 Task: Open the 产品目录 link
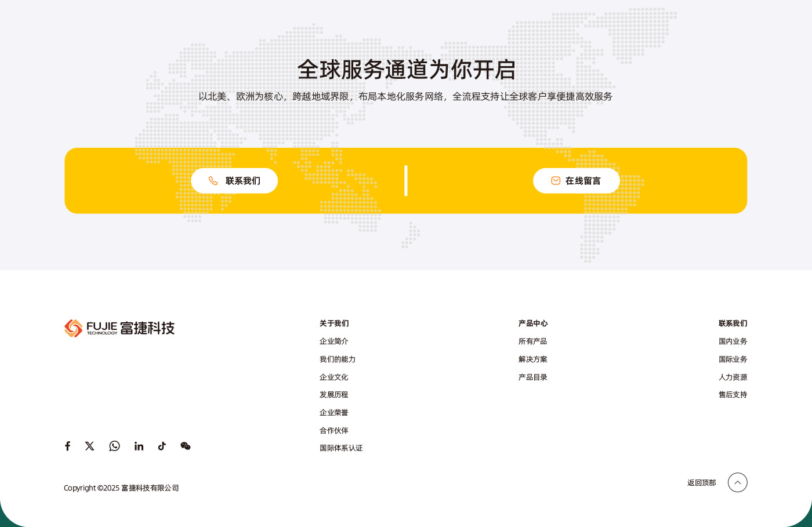[532, 377]
